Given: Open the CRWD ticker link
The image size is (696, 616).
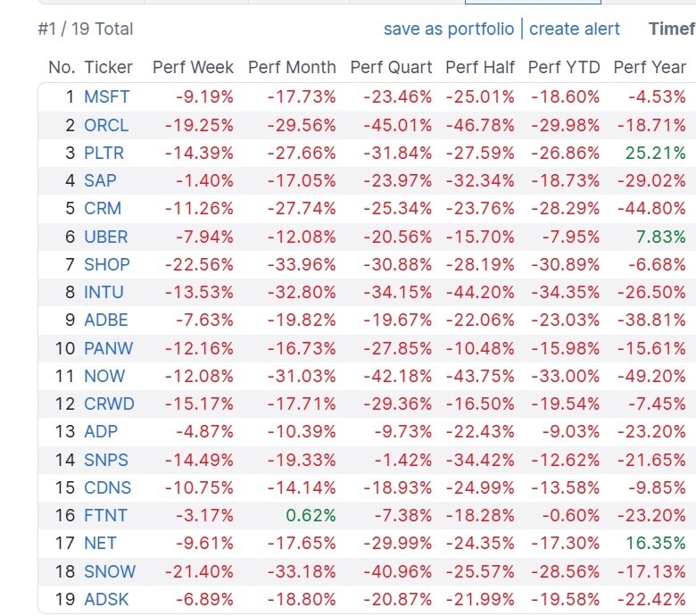Looking at the screenshot, I should 109,404.
